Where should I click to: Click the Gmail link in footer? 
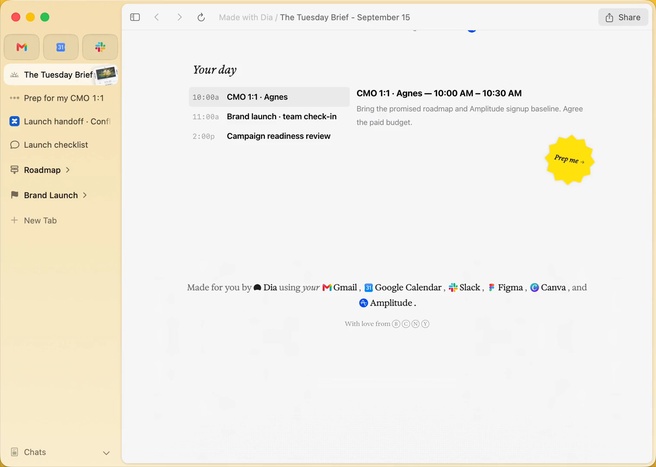point(340,287)
